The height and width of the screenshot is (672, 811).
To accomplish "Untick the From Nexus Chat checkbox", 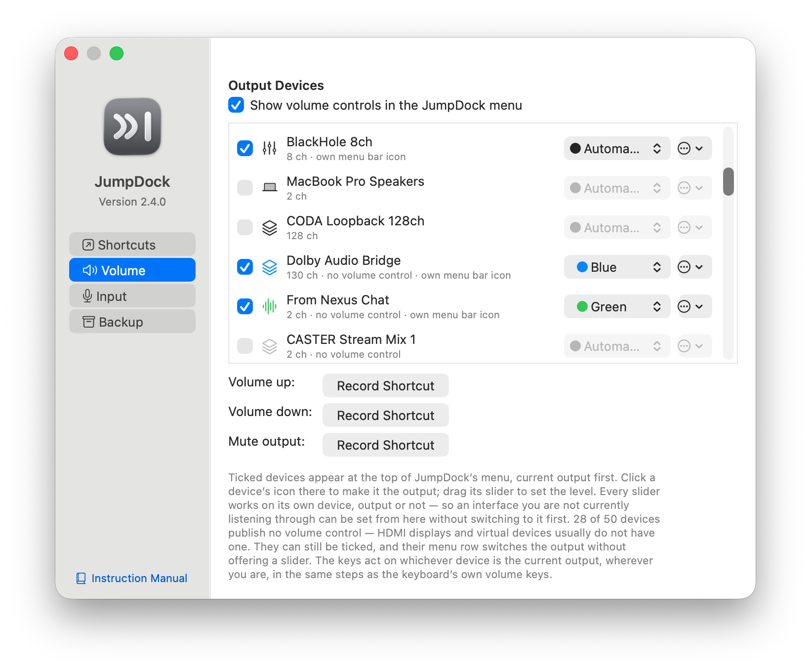I will tap(245, 306).
